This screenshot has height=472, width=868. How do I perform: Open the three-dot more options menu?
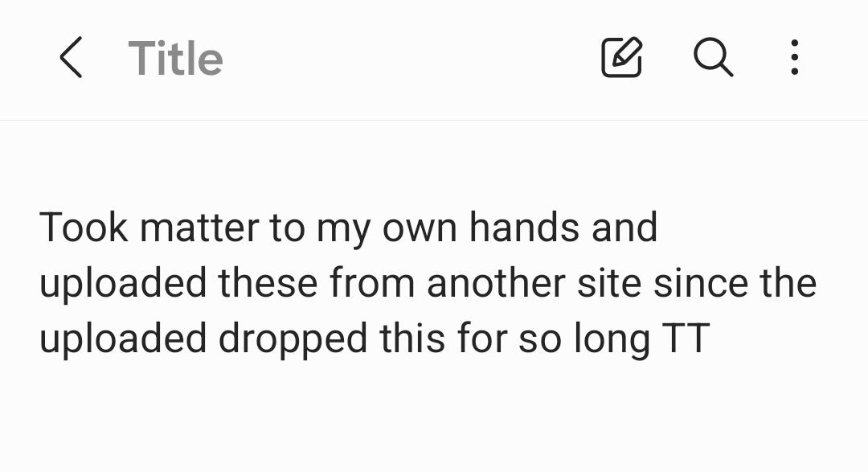794,57
